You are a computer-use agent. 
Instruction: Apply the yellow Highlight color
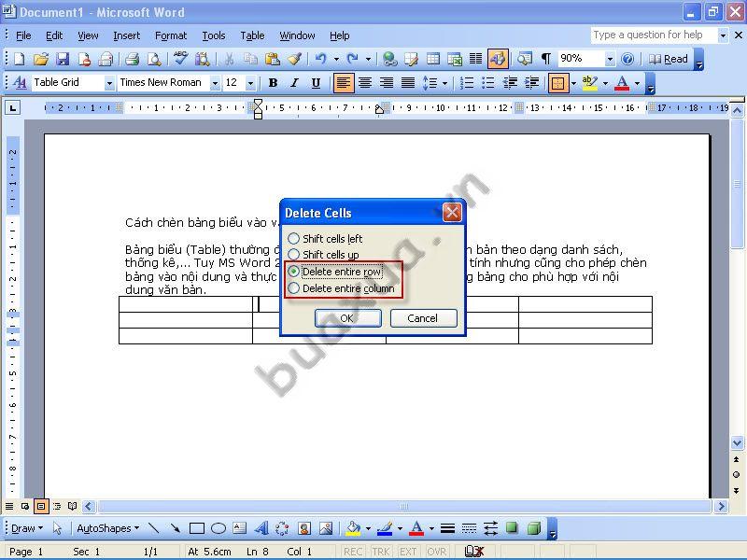pyautogui.click(x=589, y=83)
